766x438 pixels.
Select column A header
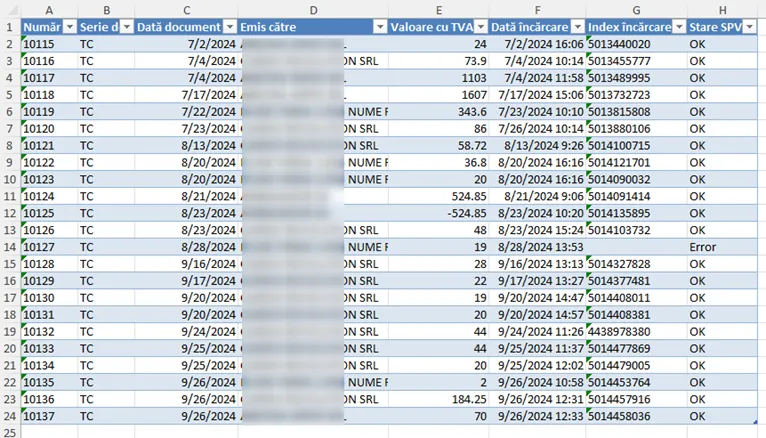pyautogui.click(x=49, y=10)
